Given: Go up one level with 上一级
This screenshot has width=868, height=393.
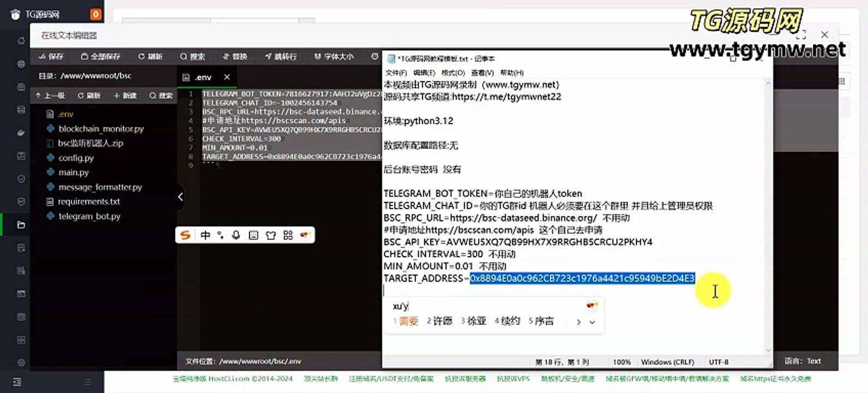Looking at the screenshot, I should coord(50,96).
